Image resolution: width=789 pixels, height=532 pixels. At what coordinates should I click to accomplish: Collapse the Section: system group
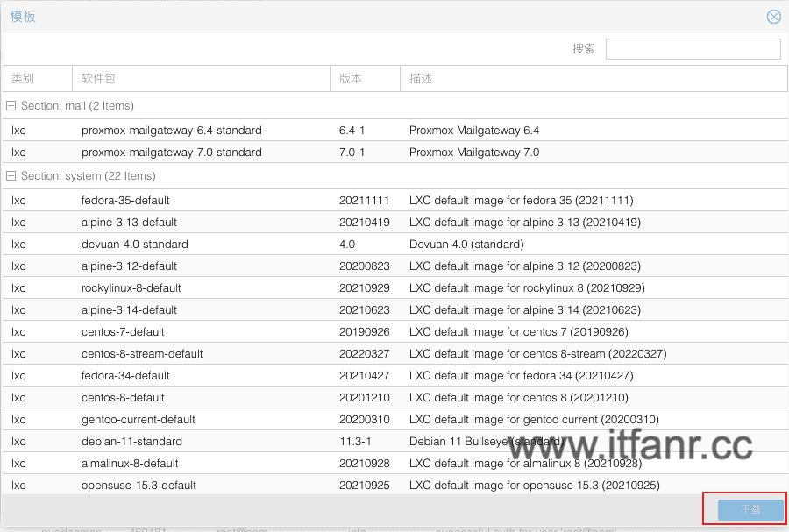click(x=11, y=175)
